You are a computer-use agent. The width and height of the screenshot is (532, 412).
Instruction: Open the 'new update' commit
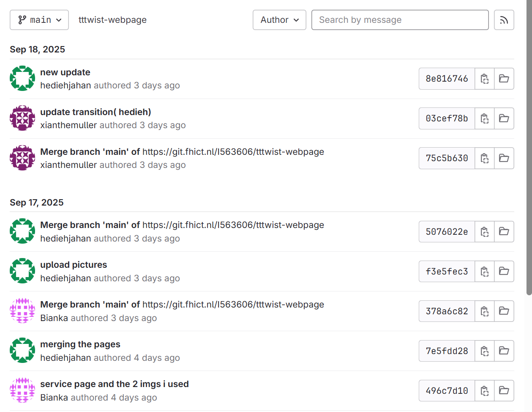(65, 72)
